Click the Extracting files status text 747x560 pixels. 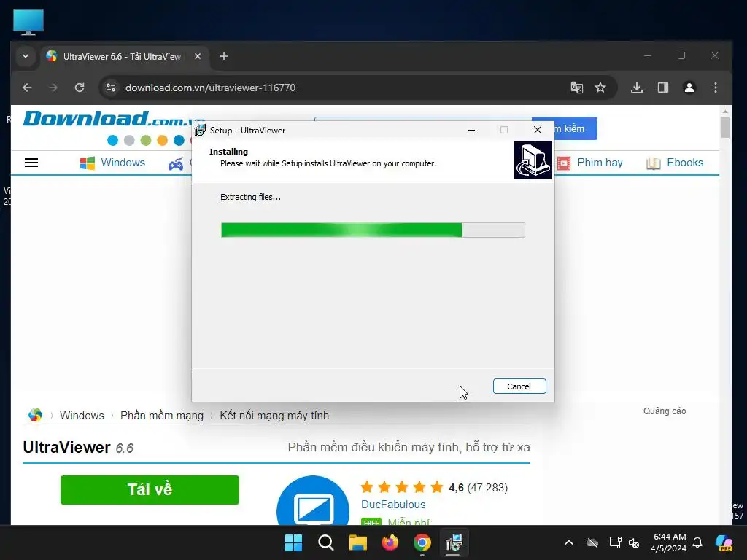click(x=251, y=197)
